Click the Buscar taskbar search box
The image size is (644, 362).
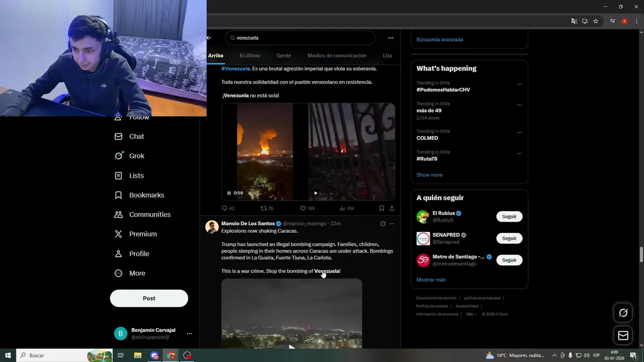[65, 355]
